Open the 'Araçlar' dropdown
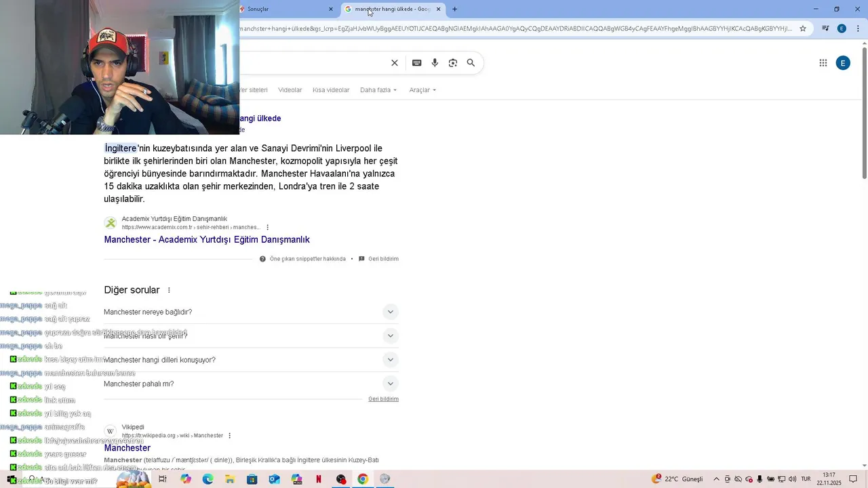The height and width of the screenshot is (488, 868). coord(422,90)
